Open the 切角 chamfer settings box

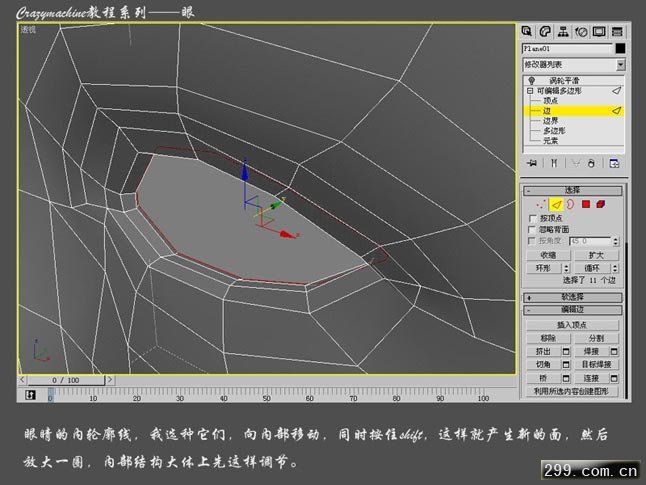pos(566,365)
